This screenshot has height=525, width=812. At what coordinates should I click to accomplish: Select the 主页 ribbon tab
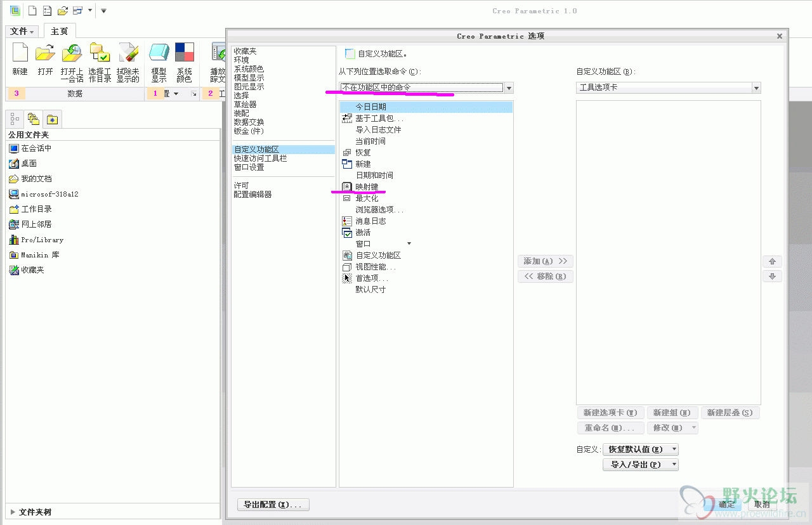(60, 31)
